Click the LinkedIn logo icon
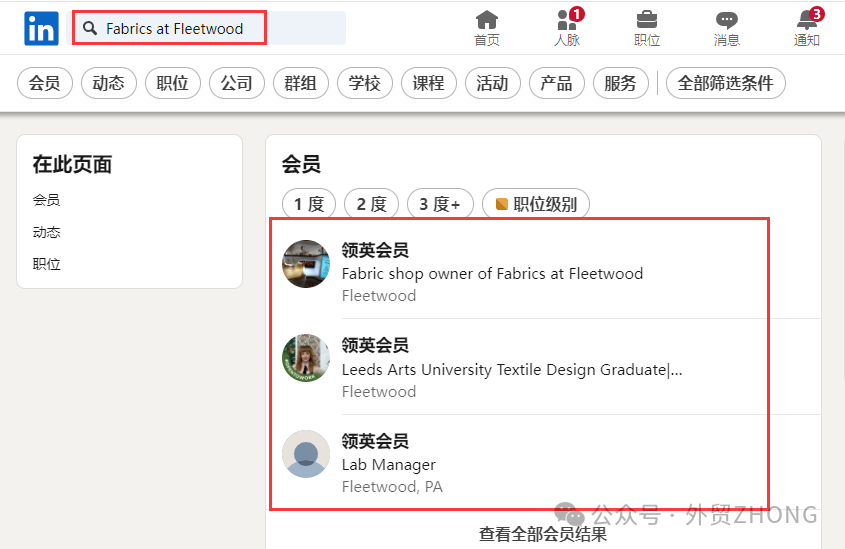Screen dimensions: 845x549 tap(41, 28)
